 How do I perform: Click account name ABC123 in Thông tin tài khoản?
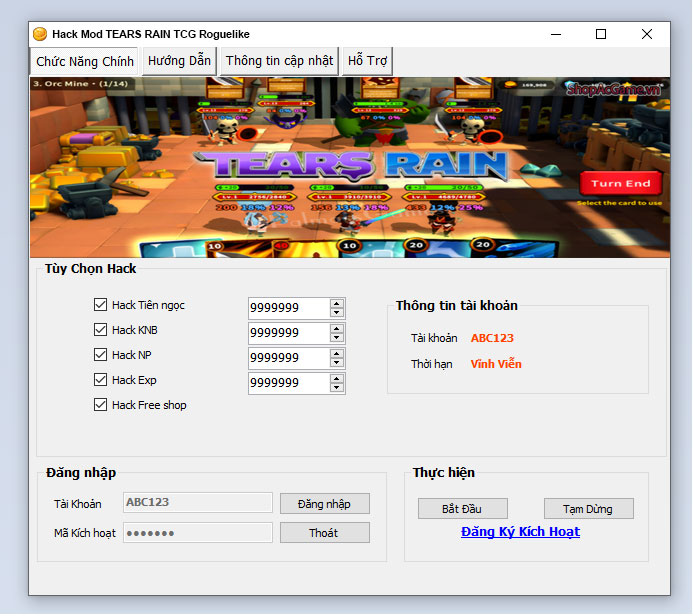(492, 338)
